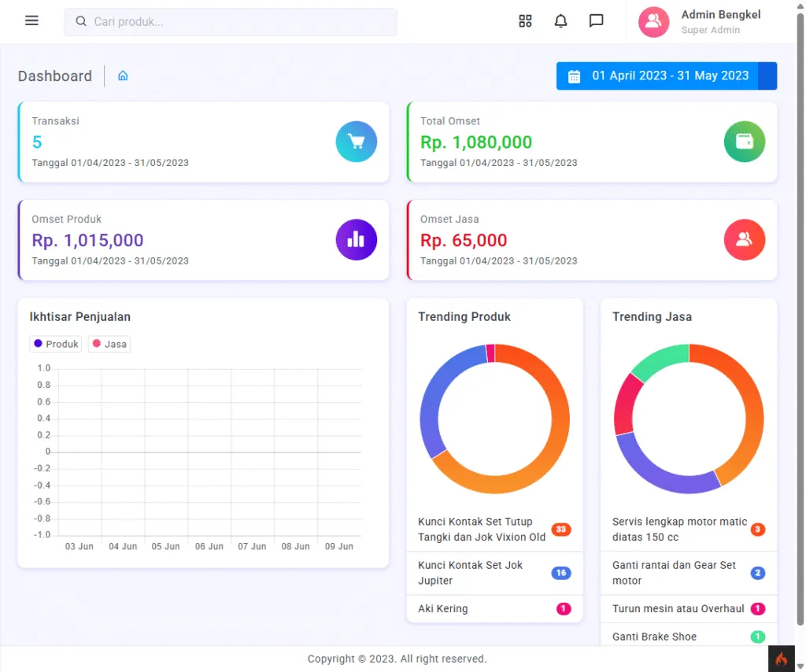Click the Omset Jasa users icon

click(744, 240)
